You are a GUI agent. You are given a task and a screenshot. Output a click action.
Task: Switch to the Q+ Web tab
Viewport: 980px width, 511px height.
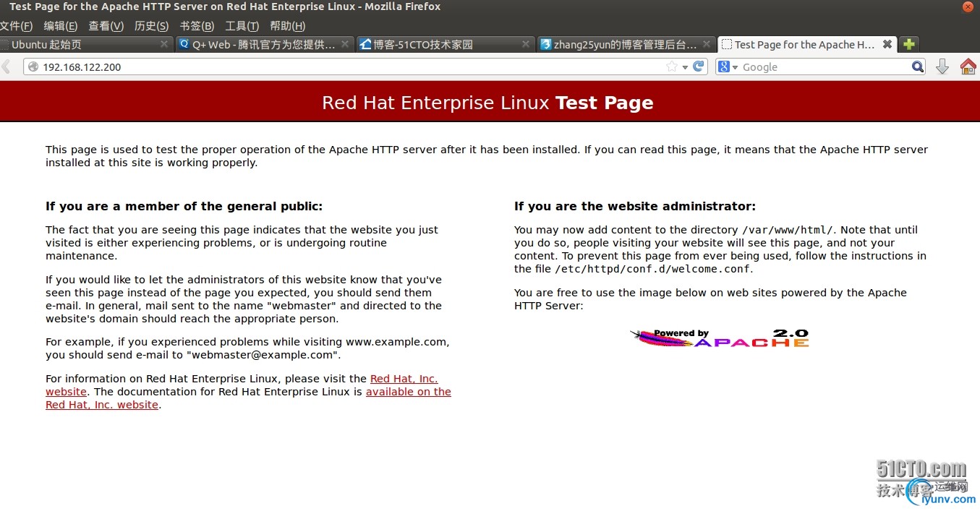[x=264, y=44]
